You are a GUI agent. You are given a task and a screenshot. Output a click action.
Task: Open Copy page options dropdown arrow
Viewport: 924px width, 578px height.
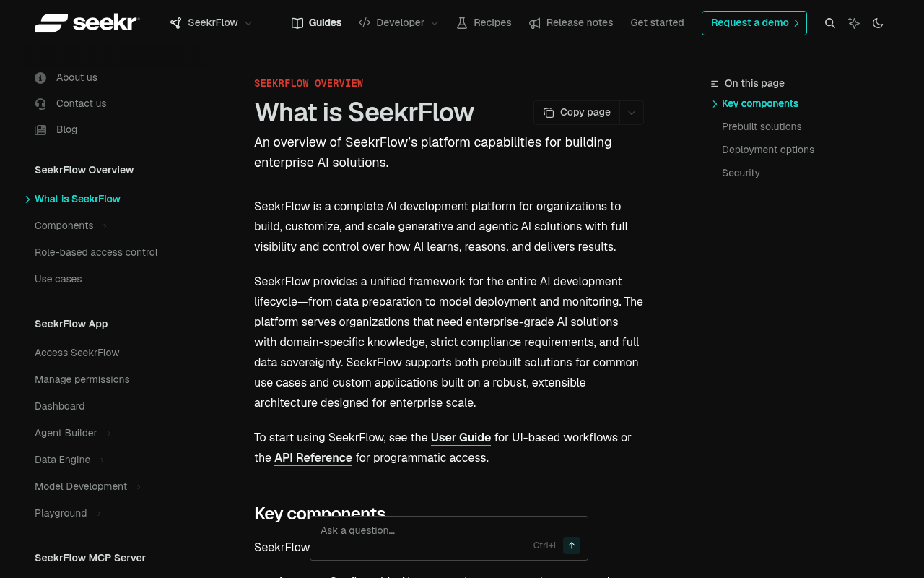click(x=632, y=112)
